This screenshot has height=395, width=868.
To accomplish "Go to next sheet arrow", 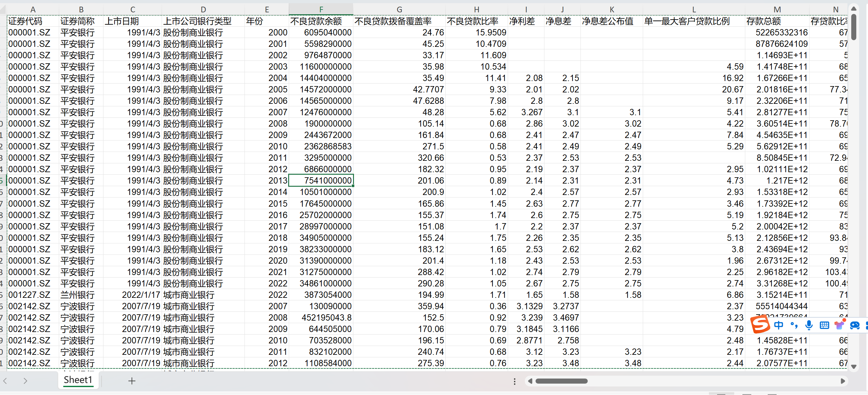I will (25, 381).
